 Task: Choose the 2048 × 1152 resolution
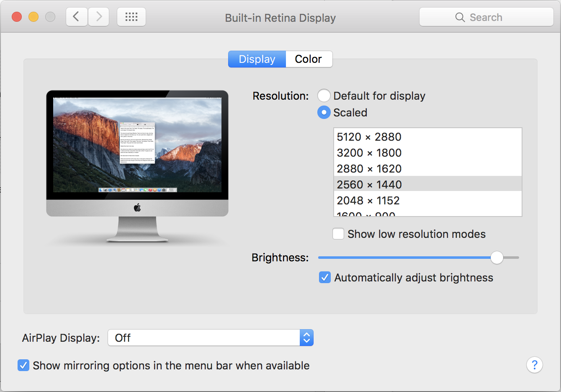click(x=428, y=201)
